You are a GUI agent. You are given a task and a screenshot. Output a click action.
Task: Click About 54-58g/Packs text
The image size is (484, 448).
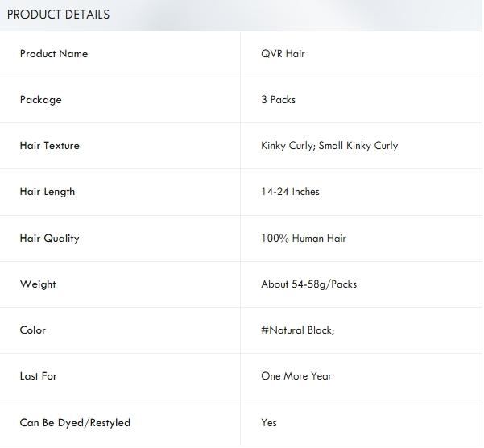point(308,284)
